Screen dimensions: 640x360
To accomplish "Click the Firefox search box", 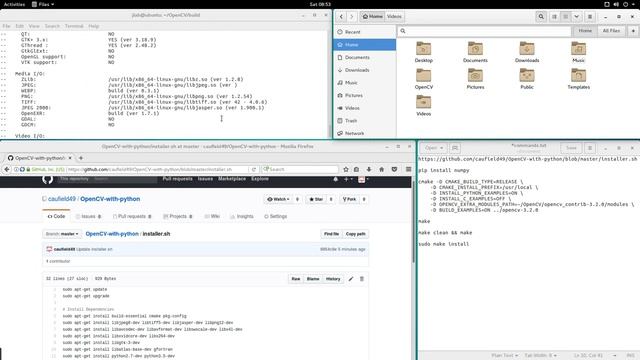I will pyautogui.click(x=300, y=169).
